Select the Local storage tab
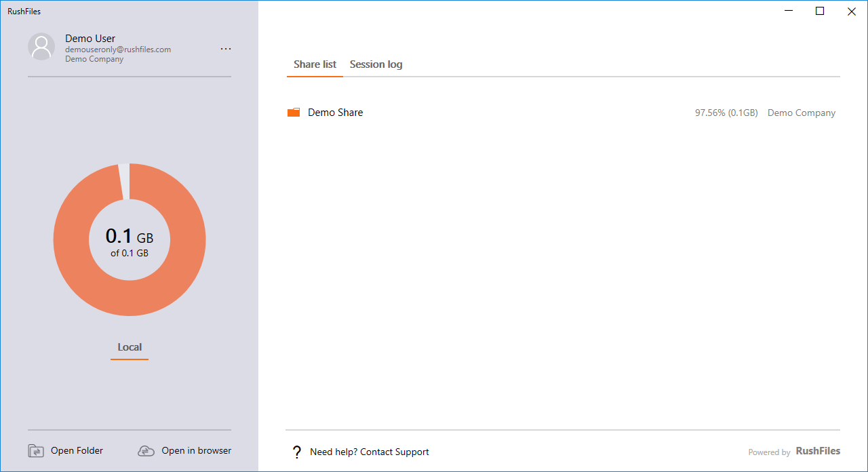The width and height of the screenshot is (868, 472). (x=130, y=347)
